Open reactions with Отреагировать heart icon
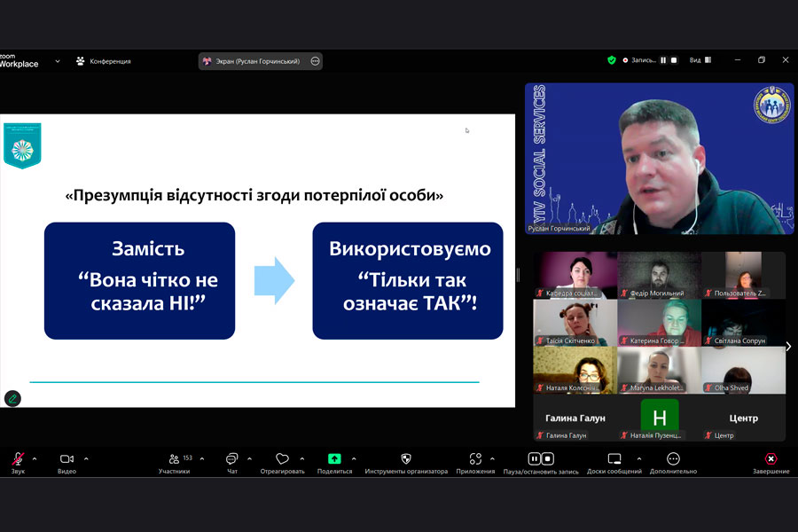Viewport: 798px width, 532px height. (x=283, y=462)
